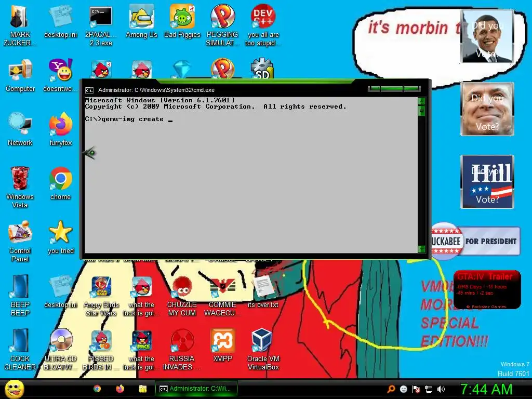The image size is (532, 399).
Task: Select the 2PACAL 2.3.exe desktop shortcut
Action: pyautogui.click(x=101, y=25)
